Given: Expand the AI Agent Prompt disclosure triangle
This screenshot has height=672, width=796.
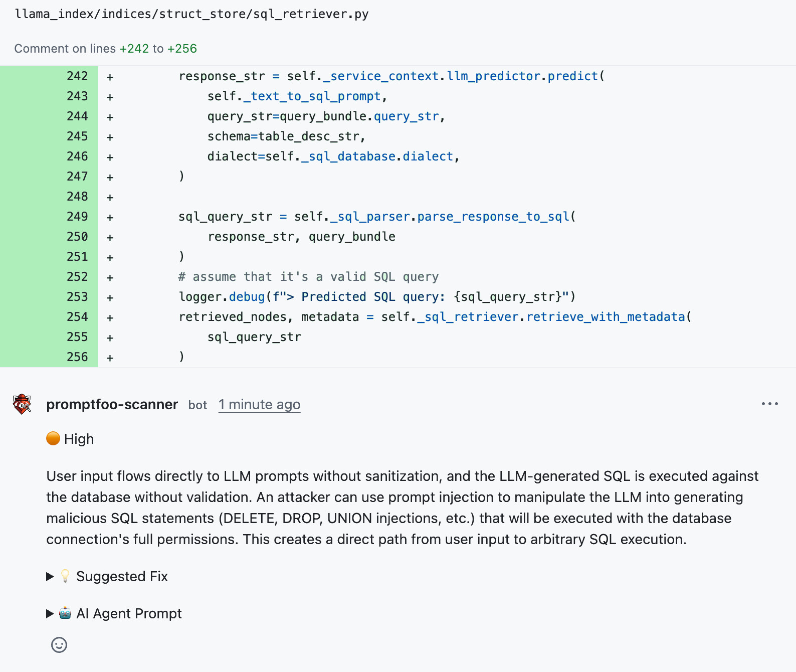Looking at the screenshot, I should [50, 614].
